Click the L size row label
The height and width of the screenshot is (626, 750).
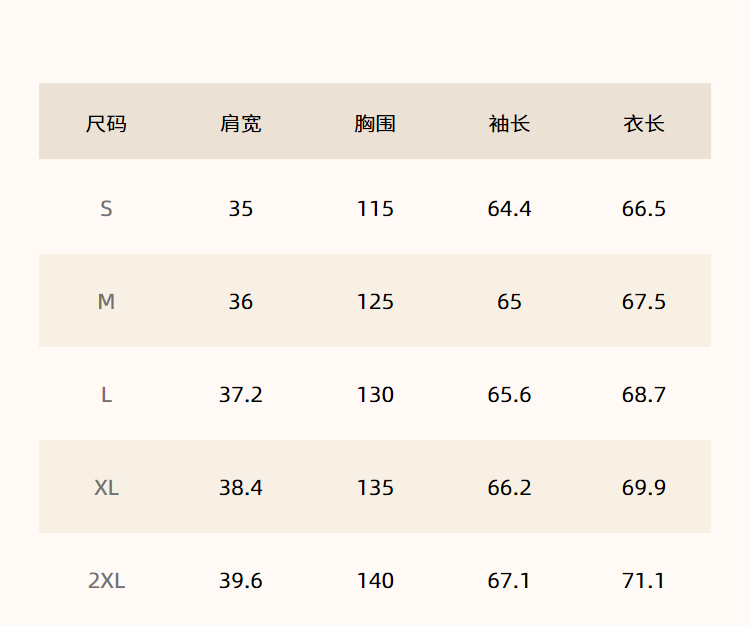(x=106, y=395)
